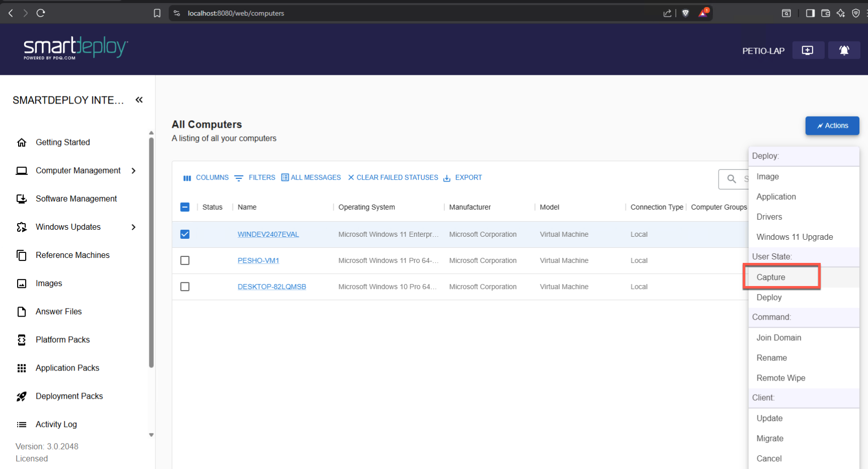Tick the DESKTOP-82LQMSB row checkbox
Image resolution: width=868 pixels, height=469 pixels.
pyautogui.click(x=185, y=287)
